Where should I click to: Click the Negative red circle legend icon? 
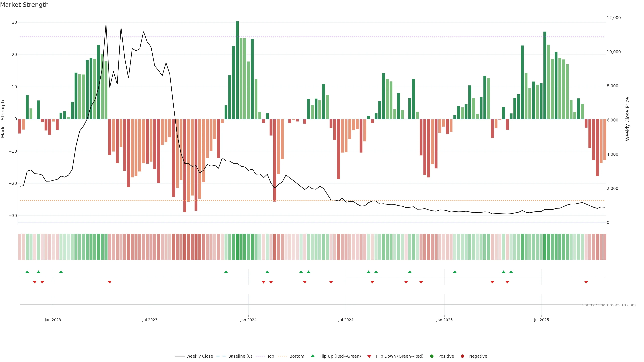[x=462, y=356]
